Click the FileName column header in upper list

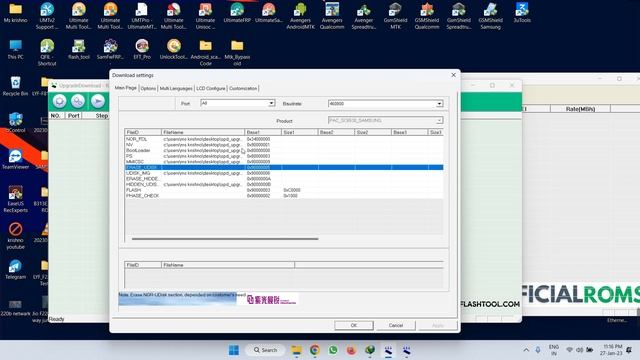(203, 132)
